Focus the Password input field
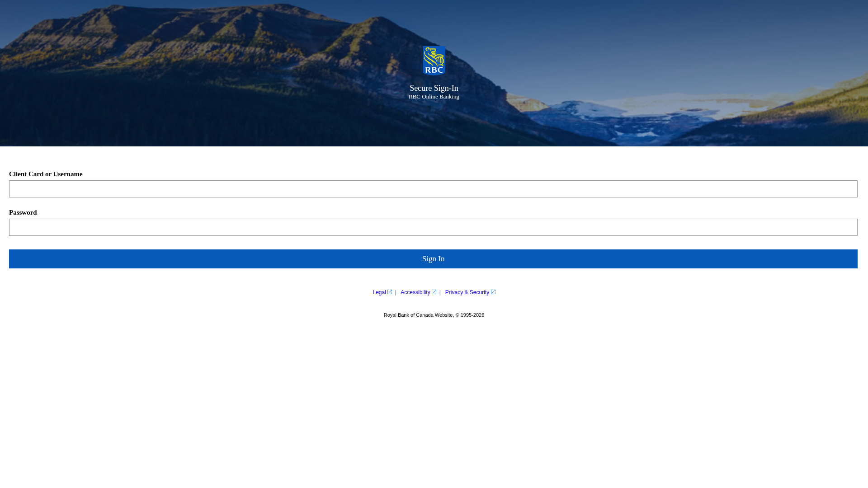Screen dimensions: 868x488 click(x=433, y=227)
